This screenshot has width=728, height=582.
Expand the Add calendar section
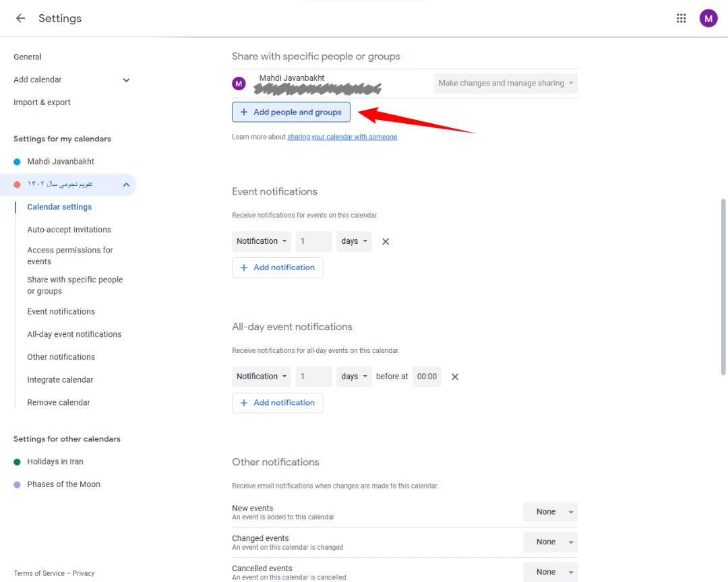126,80
